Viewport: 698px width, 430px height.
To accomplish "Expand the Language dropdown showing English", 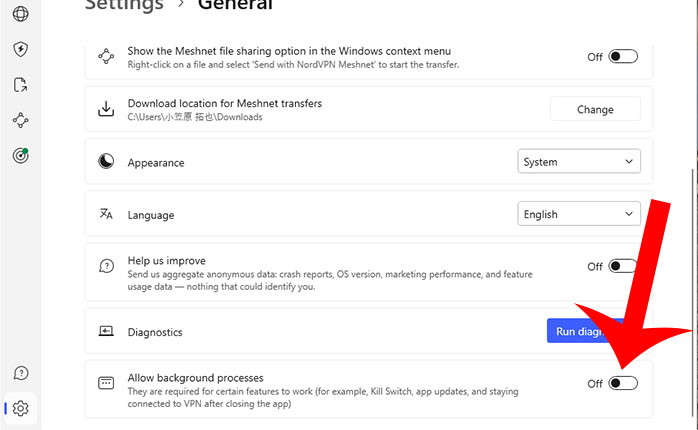I will coord(579,214).
